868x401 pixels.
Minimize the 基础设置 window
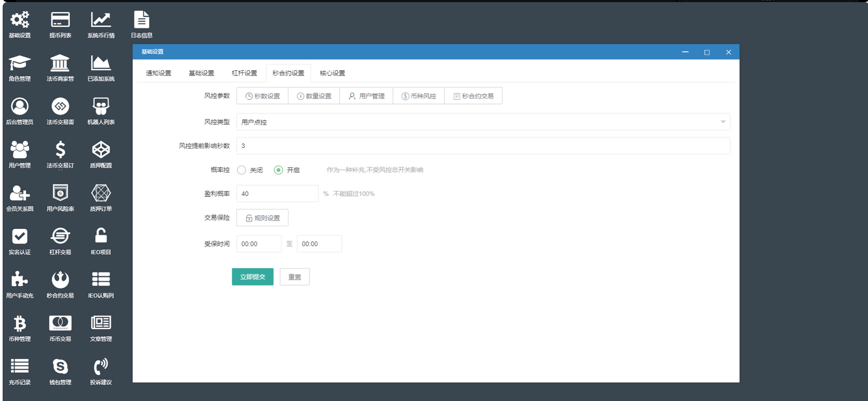coord(685,52)
